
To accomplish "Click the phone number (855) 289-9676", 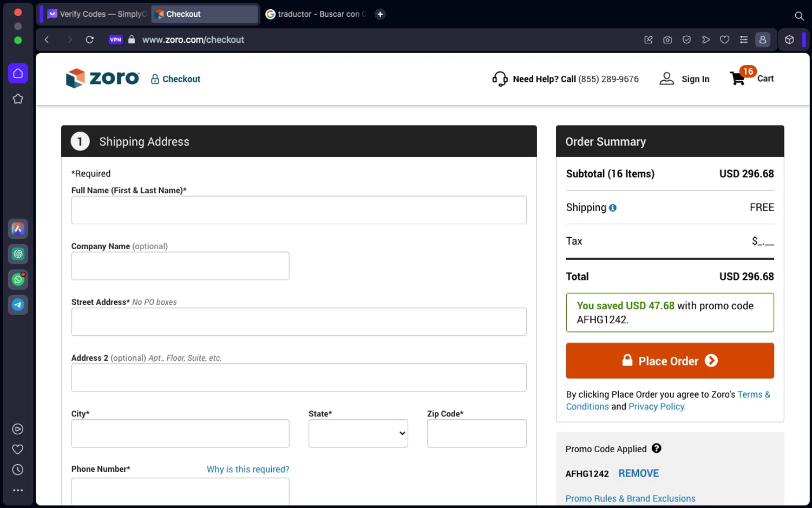I will coord(608,79).
